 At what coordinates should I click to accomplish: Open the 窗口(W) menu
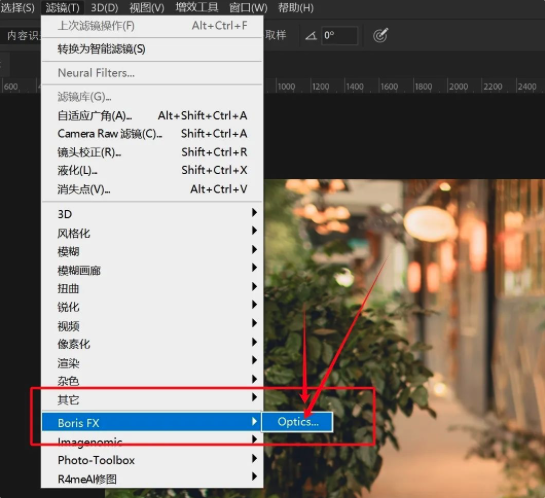pyautogui.click(x=248, y=7)
